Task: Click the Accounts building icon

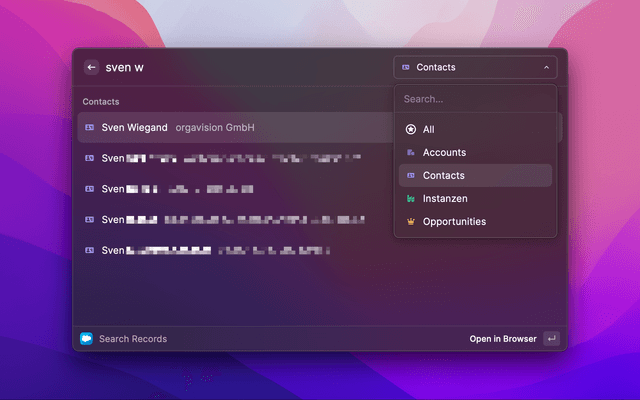Action: (x=410, y=153)
